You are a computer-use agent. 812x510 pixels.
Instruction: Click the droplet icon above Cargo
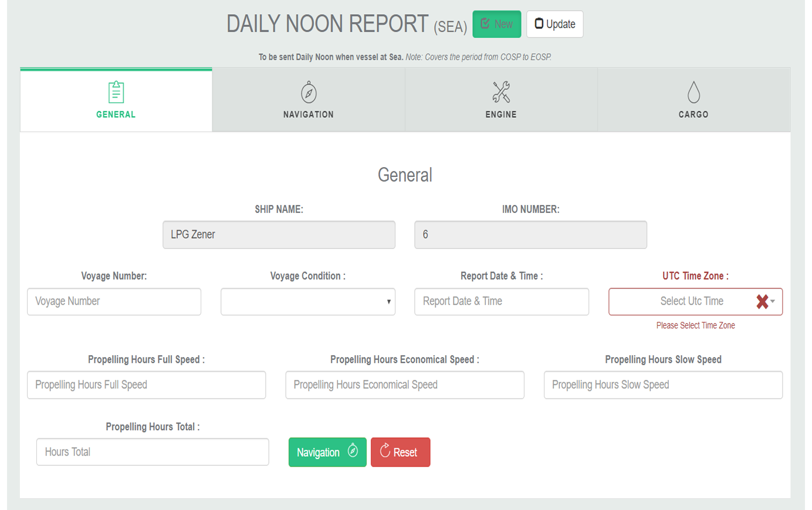pos(693,92)
